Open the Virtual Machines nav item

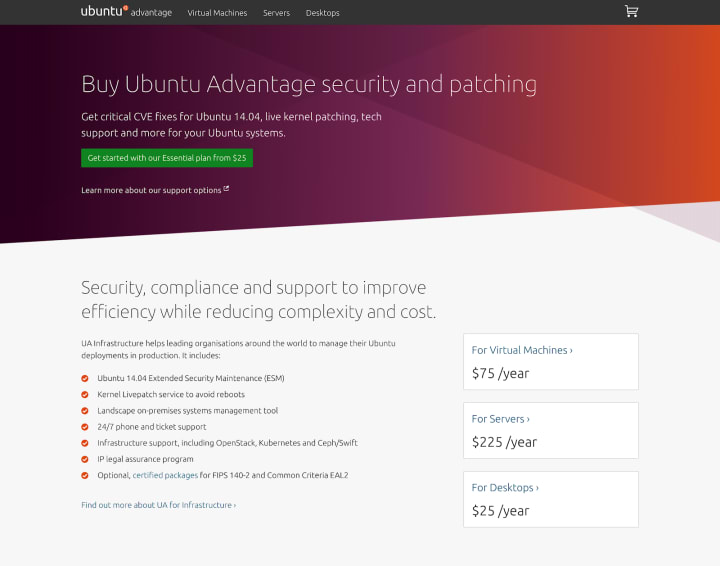(217, 13)
